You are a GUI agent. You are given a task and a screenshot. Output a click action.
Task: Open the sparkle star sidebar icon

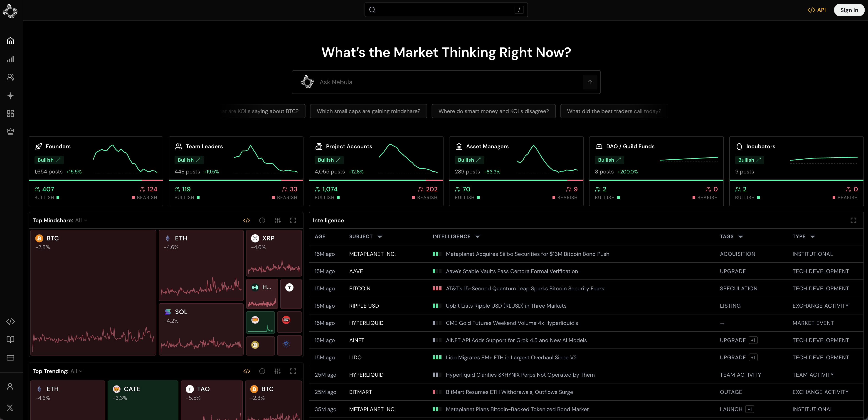[x=10, y=95]
